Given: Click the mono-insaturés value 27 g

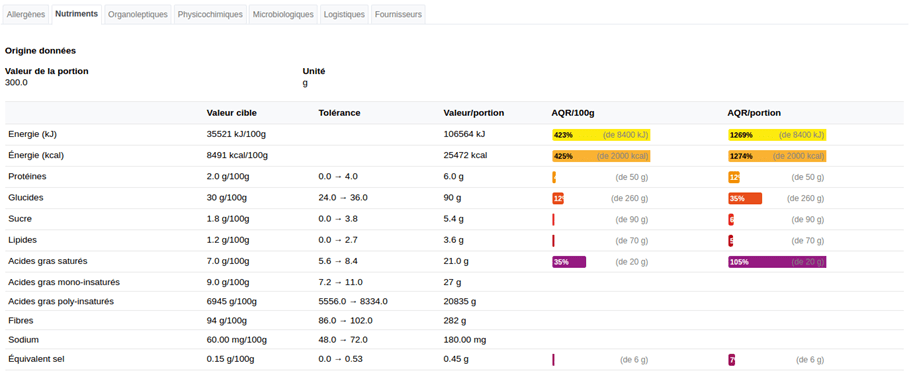Looking at the screenshot, I should 452,282.
